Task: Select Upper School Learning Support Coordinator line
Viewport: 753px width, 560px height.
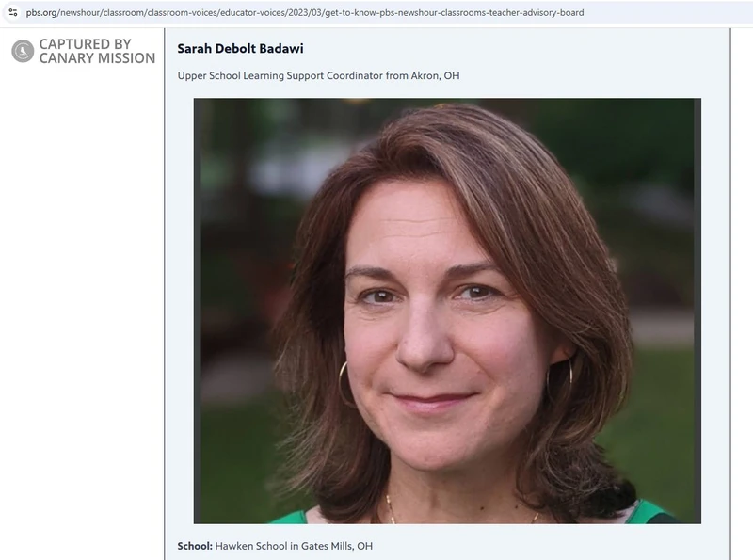Action: tap(318, 76)
